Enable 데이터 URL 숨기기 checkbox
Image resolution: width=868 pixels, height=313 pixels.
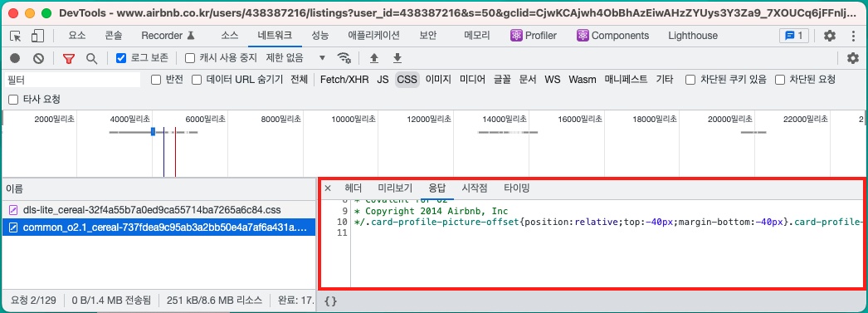197,80
